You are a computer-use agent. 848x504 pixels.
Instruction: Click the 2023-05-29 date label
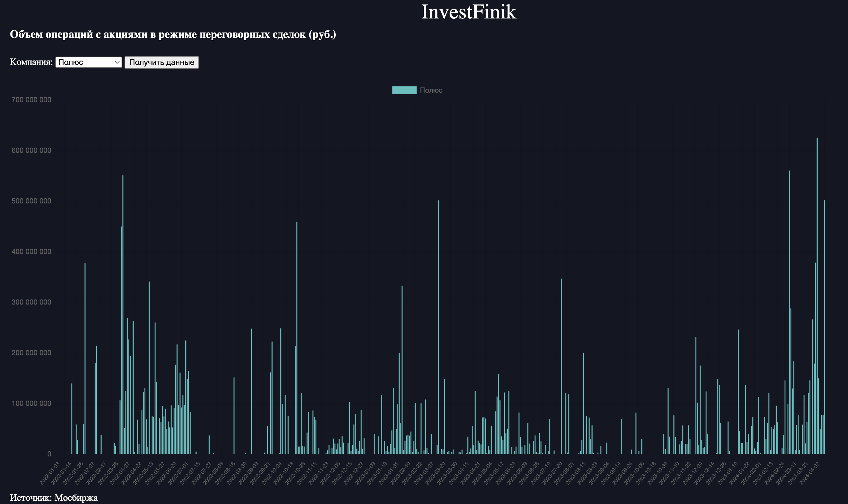506,473
